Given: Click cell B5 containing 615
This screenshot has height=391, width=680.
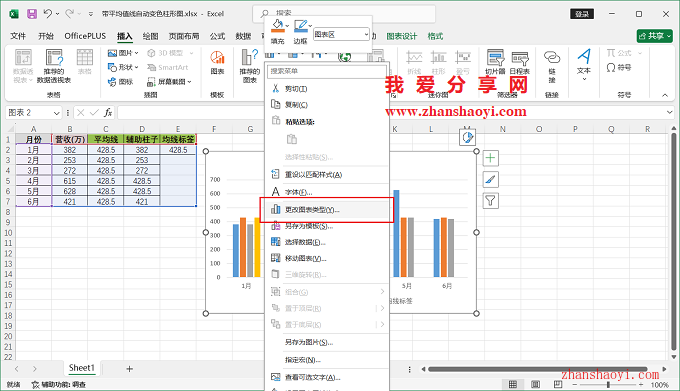Looking at the screenshot, I should (x=69, y=181).
